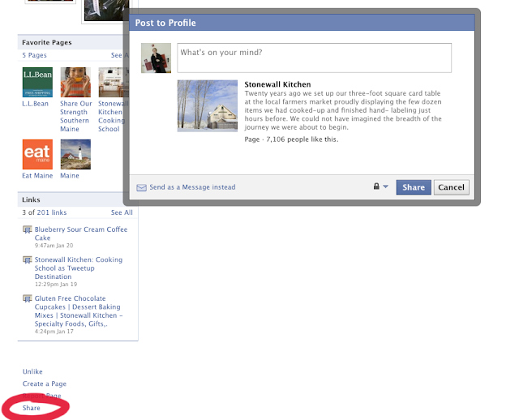Click link icon beside Gluten Free Chocolate Cupcakes

point(27,298)
